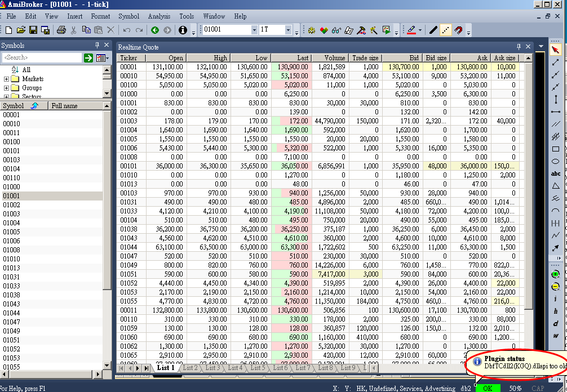Click the Delete X icon in toolbar
Screen dimensions: 567x392
(110, 30)
